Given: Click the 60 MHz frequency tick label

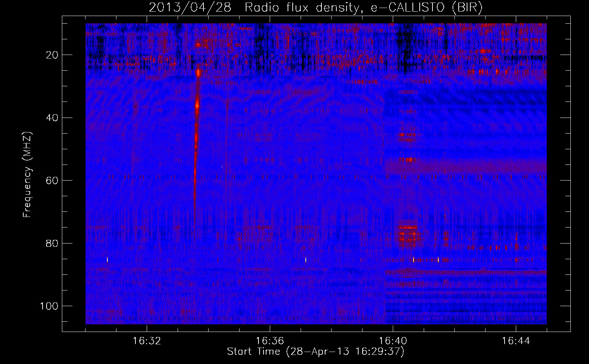Looking at the screenshot, I should [x=52, y=181].
